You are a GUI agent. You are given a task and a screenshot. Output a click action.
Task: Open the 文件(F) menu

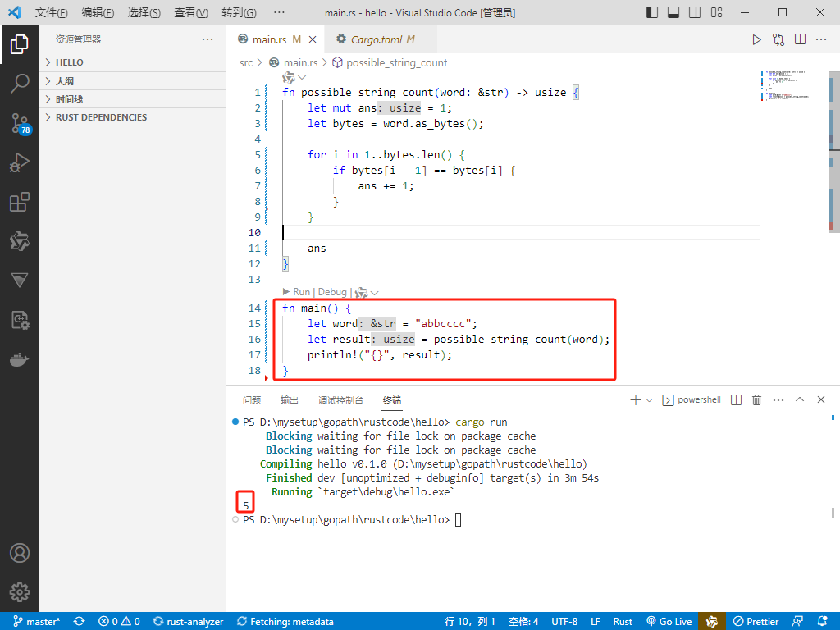51,12
